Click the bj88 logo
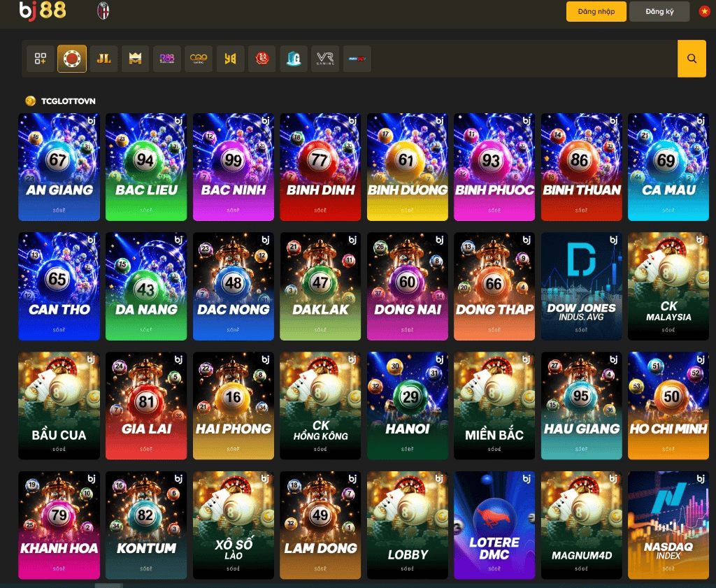 point(43,11)
